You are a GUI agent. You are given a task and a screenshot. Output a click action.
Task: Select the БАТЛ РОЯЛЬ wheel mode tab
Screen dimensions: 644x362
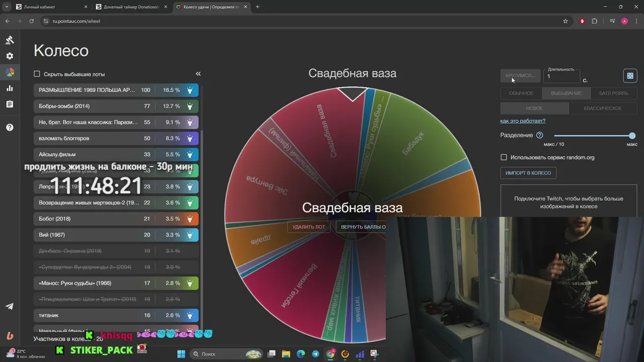click(613, 93)
